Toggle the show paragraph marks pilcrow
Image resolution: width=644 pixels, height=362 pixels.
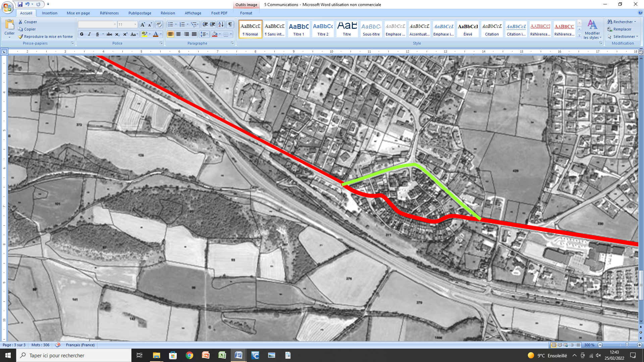click(x=230, y=24)
